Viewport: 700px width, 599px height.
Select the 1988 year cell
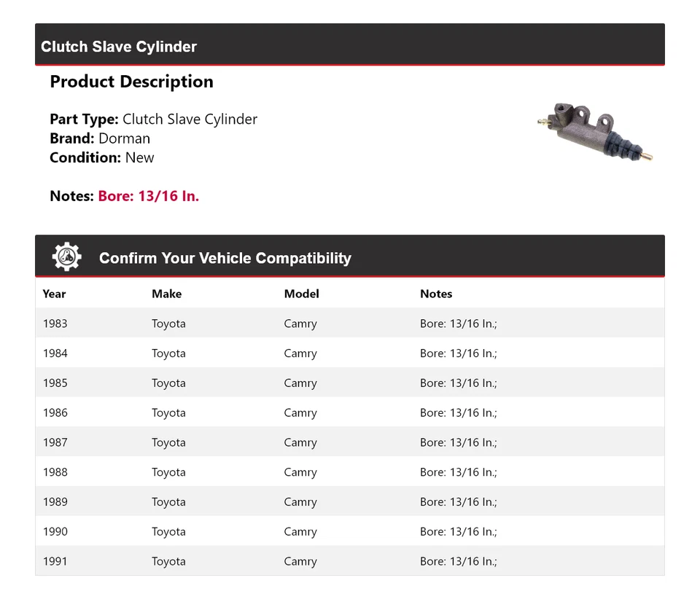[55, 472]
